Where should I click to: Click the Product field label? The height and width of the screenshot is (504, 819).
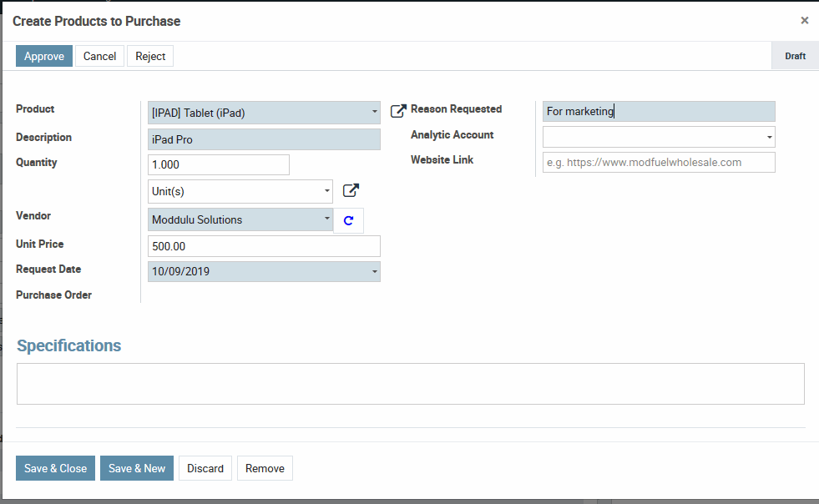click(35, 108)
